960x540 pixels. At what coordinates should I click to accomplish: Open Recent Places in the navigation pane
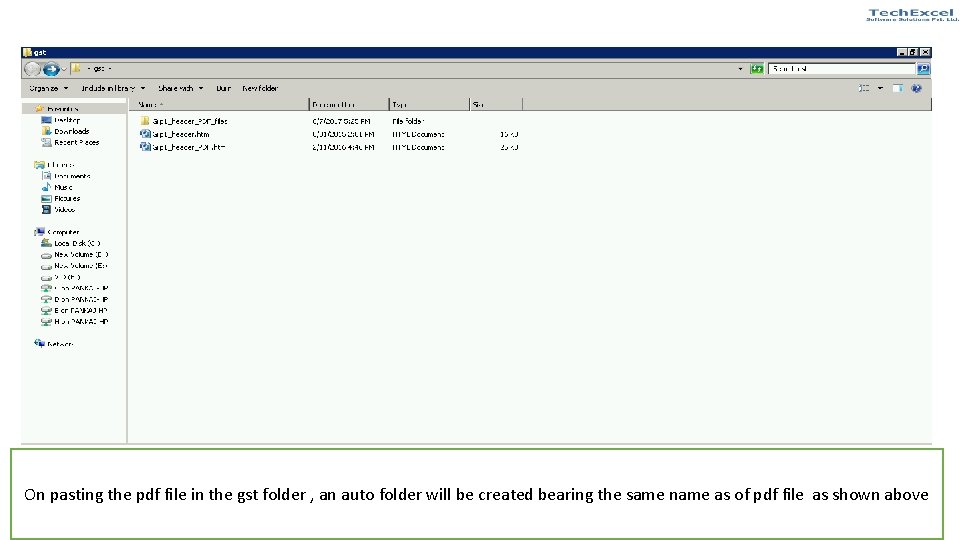point(77,142)
